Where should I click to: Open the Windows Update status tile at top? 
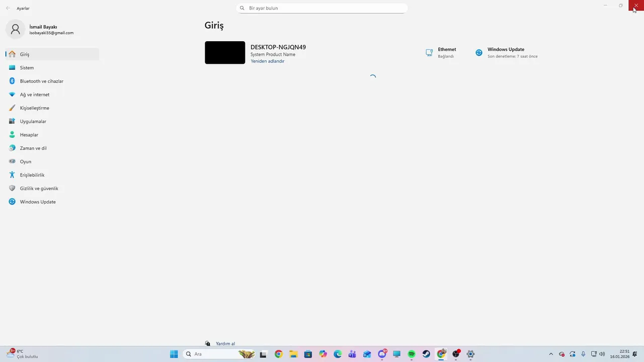point(507,53)
